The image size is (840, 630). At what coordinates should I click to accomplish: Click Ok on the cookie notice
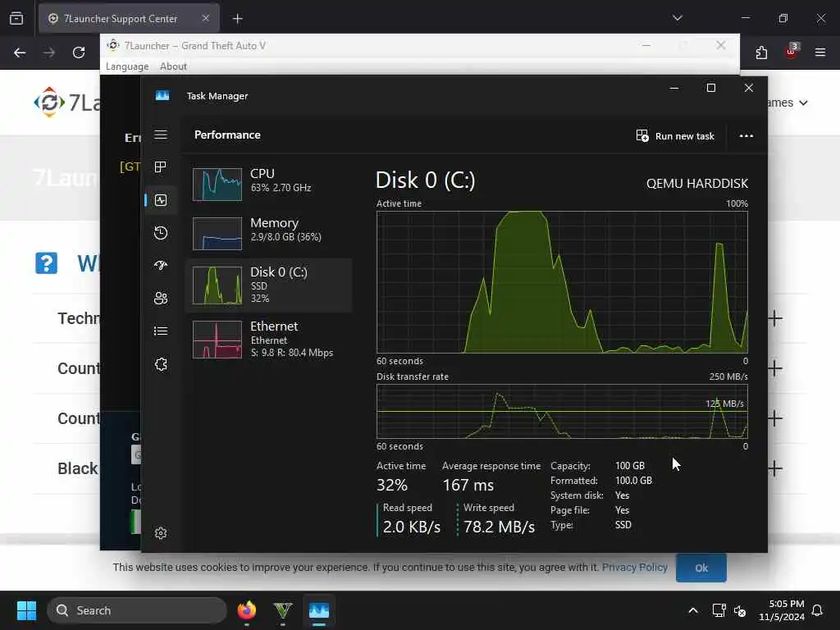701,568
